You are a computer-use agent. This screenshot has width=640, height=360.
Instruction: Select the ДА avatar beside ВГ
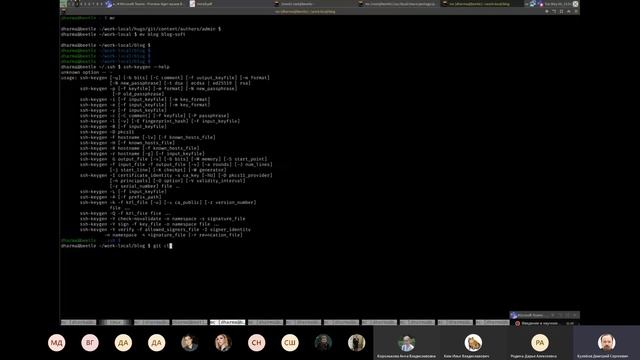[x=123, y=343]
